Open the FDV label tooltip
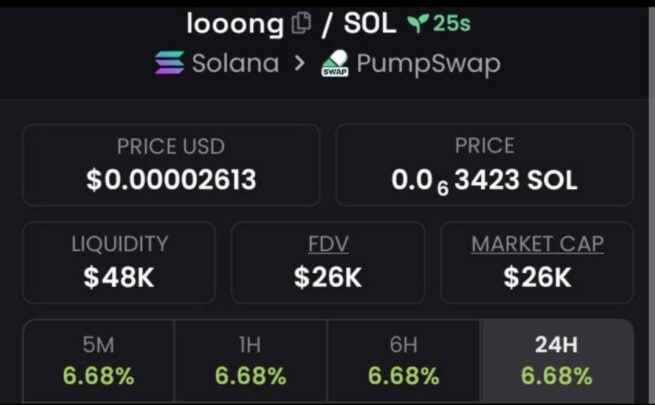 328,244
